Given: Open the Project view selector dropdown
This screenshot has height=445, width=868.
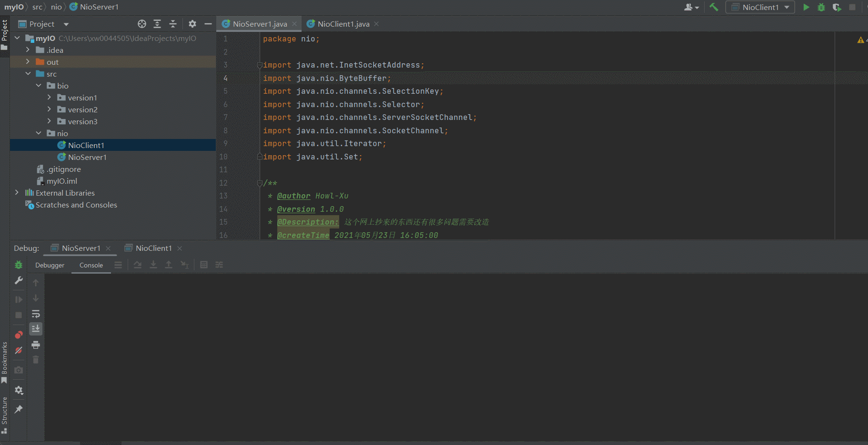Looking at the screenshot, I should [x=66, y=24].
